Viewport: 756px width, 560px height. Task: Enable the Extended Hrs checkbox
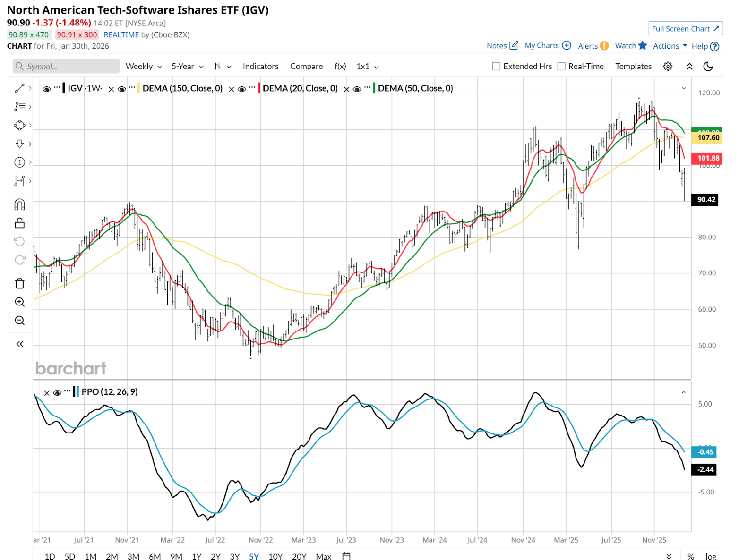click(496, 67)
